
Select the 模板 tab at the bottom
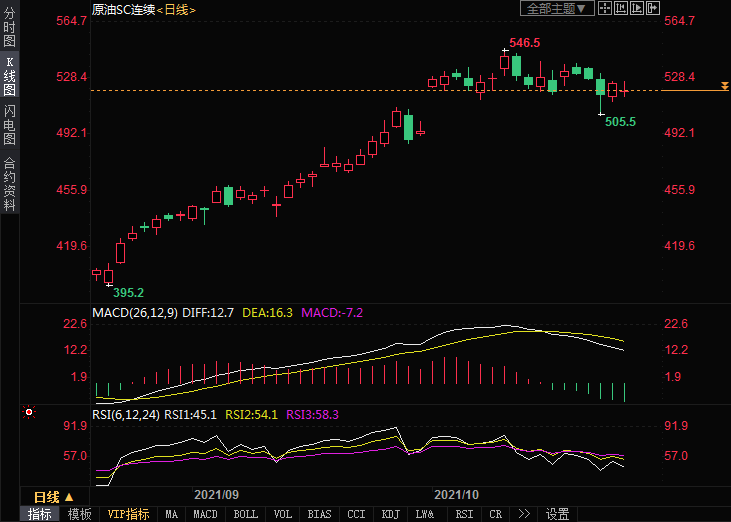click(x=80, y=514)
